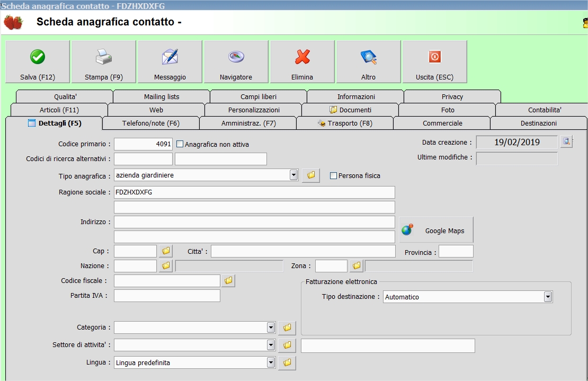Click the Partita IVA input field
The width and height of the screenshot is (588, 381).
(x=167, y=296)
